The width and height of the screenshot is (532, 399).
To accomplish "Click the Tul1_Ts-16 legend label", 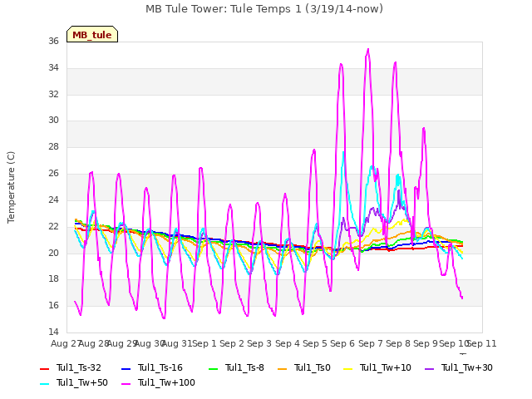I will [x=160, y=367].
